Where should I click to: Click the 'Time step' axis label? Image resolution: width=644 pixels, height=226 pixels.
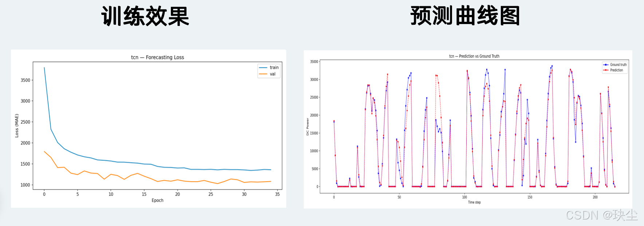[474, 202]
